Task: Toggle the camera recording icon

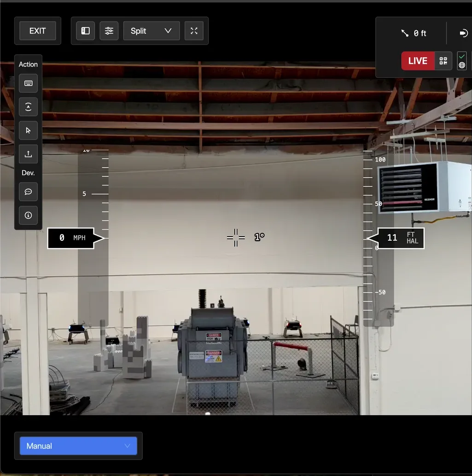Action: click(463, 33)
